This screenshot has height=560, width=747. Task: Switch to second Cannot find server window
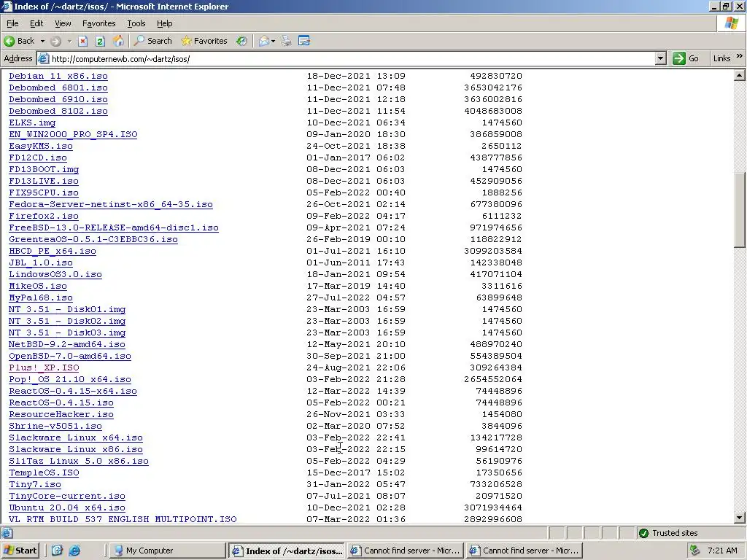[x=525, y=551]
